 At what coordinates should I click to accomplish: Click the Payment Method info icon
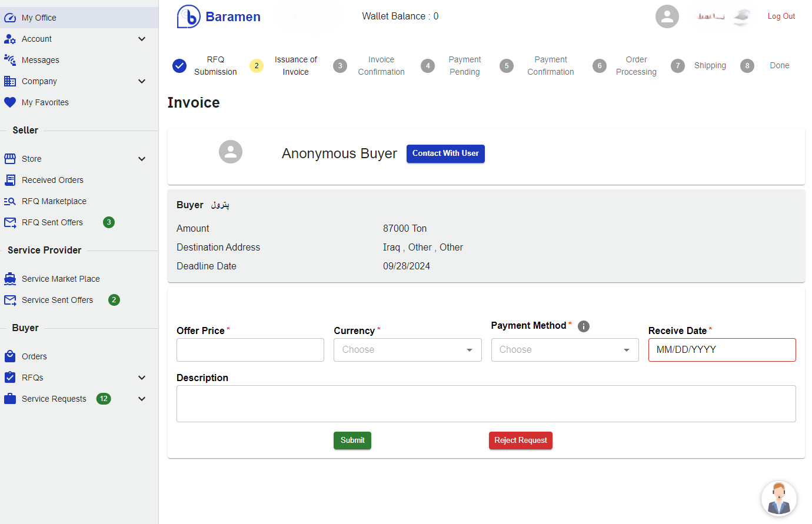[584, 326]
